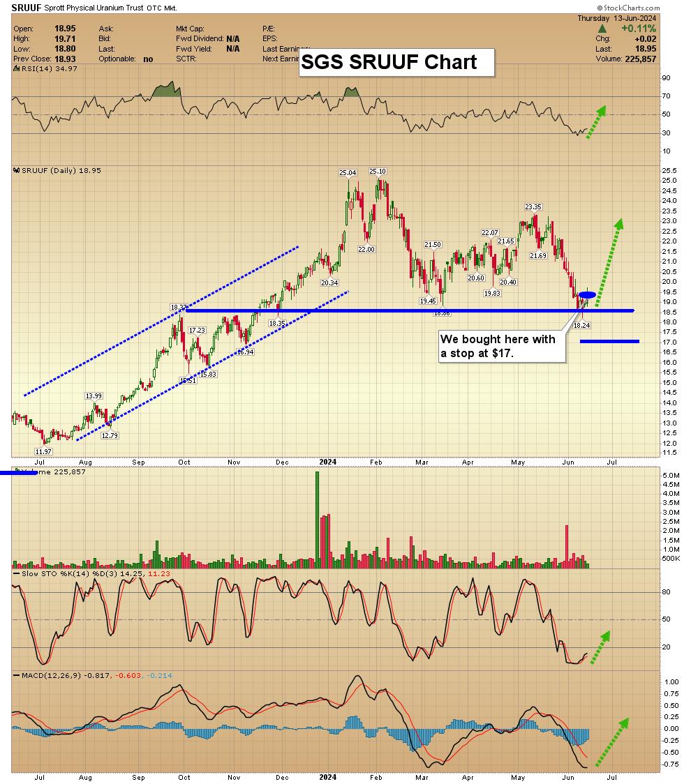
Task: Click the Prev Close value 18.93
Action: [65, 59]
